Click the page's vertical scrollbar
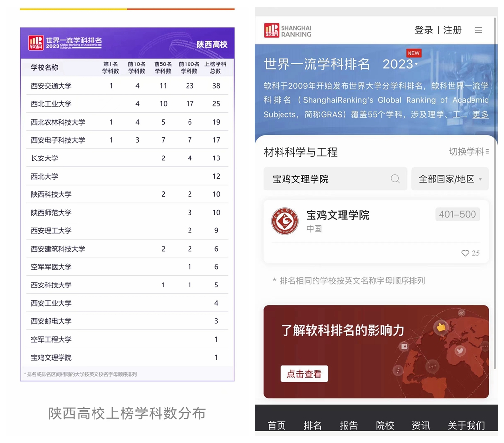This screenshot has height=443, width=504. click(x=495, y=197)
